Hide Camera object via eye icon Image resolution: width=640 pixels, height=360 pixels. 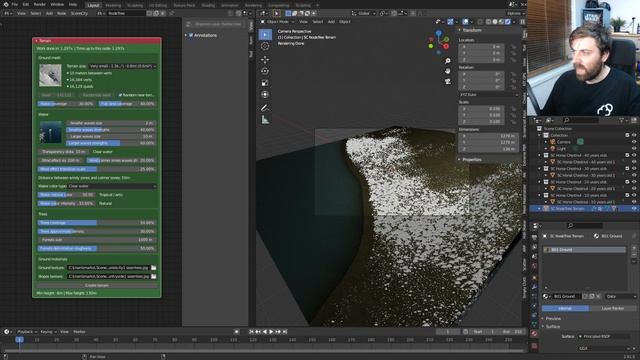pos(634,142)
